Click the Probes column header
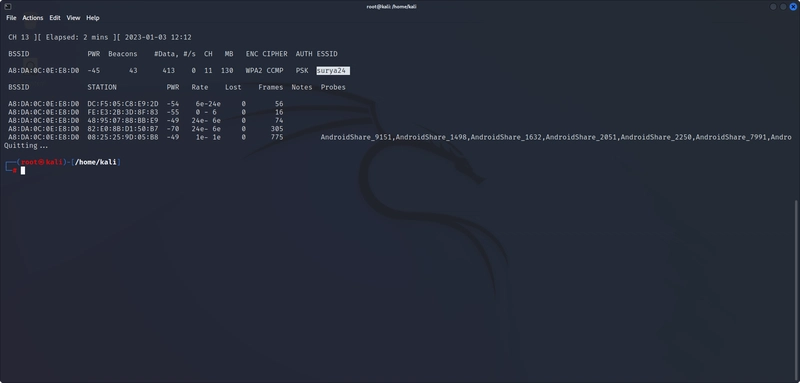Screen dimensions: 800x383 click(333, 87)
